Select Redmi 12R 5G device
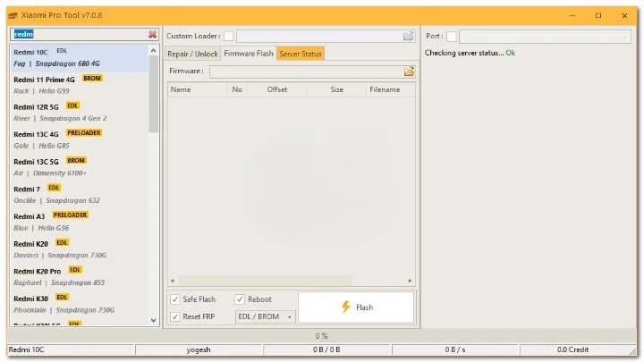This screenshot has width=644, height=362. [x=80, y=113]
